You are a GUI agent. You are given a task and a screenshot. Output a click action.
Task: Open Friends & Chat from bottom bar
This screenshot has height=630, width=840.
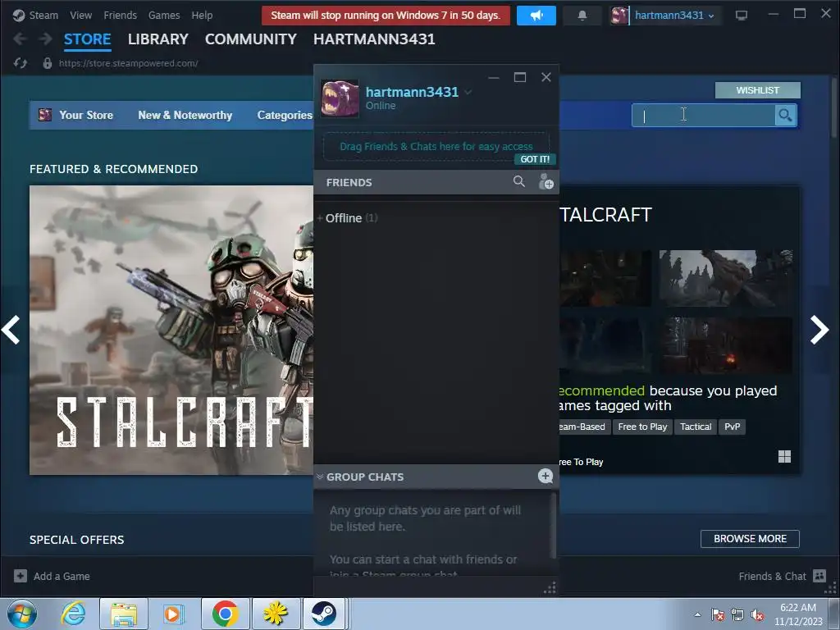click(782, 576)
